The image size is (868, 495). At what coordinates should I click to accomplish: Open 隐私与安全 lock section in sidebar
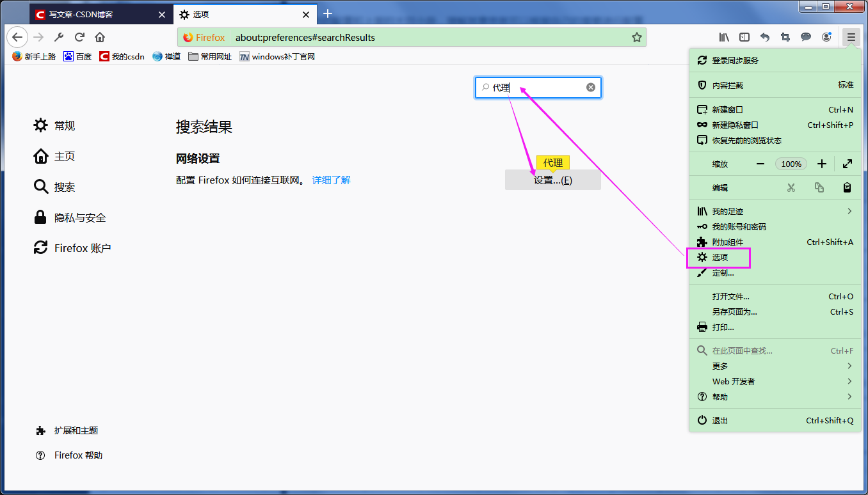click(79, 217)
